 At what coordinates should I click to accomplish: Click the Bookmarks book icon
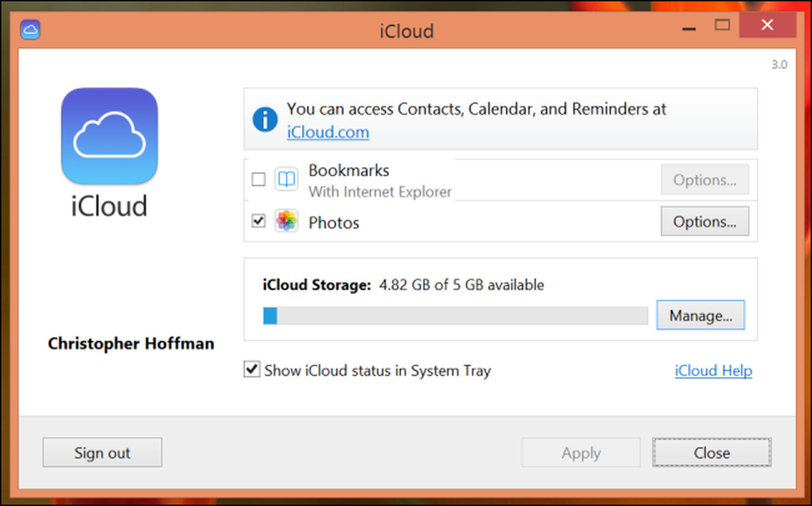(287, 179)
